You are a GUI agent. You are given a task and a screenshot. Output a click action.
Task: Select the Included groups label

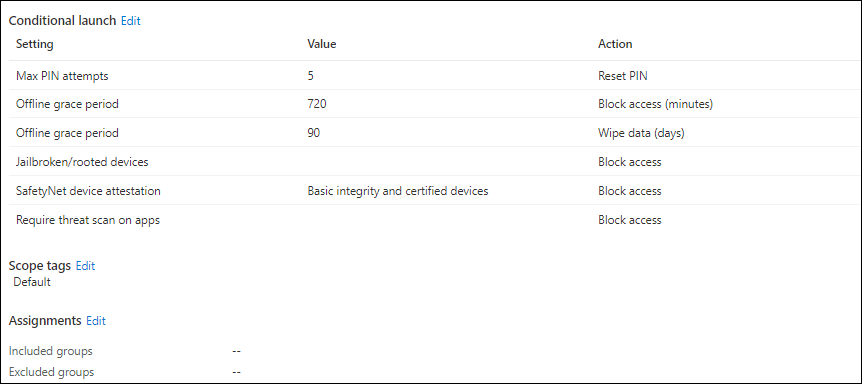coord(51,351)
